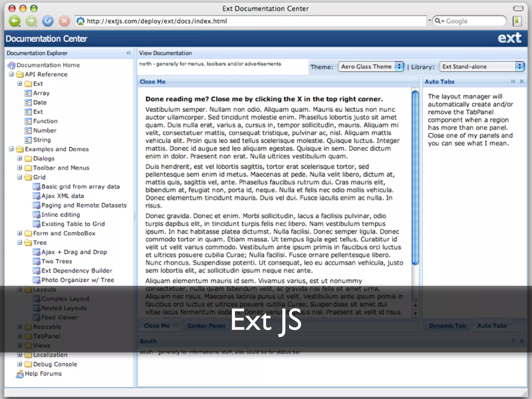Click icon beside Basic grid from array data
The width and height of the screenshot is (532, 399).
tap(36, 187)
